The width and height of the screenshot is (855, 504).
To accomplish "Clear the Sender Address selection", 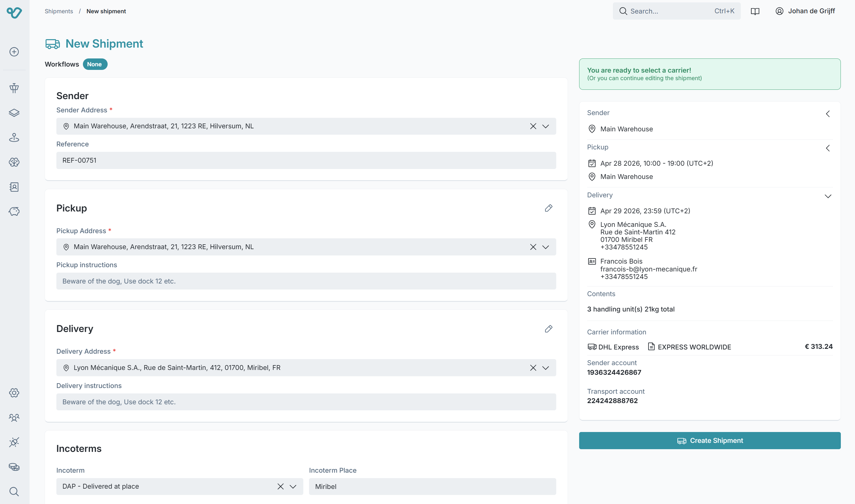I will coord(533,126).
